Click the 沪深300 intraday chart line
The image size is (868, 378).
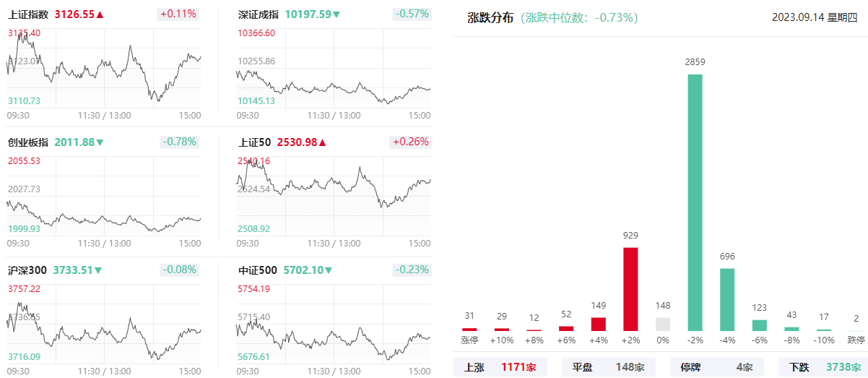pyautogui.click(x=130, y=322)
